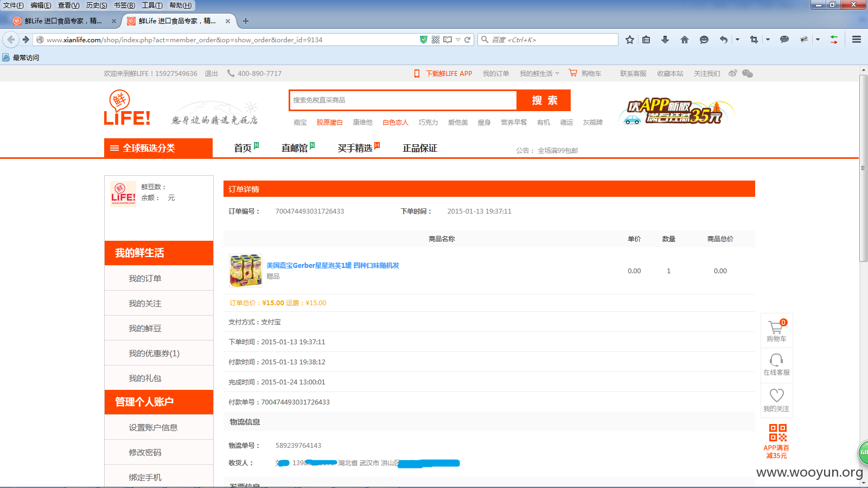Open 直邮馆 nav link
868x488 pixels.
[295, 148]
